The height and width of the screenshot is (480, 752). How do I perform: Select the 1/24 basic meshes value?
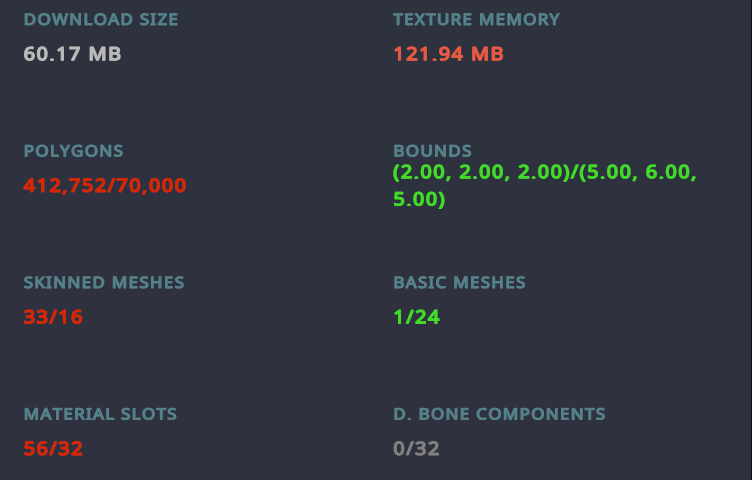coord(416,317)
